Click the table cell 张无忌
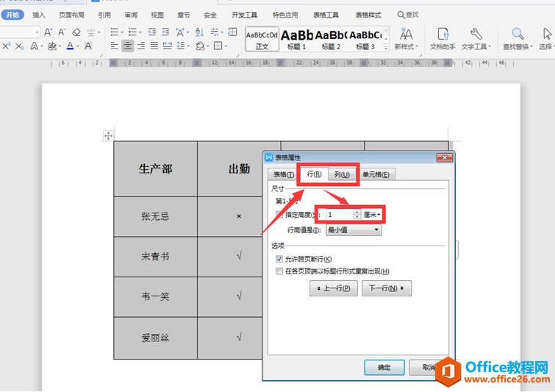 click(155, 216)
